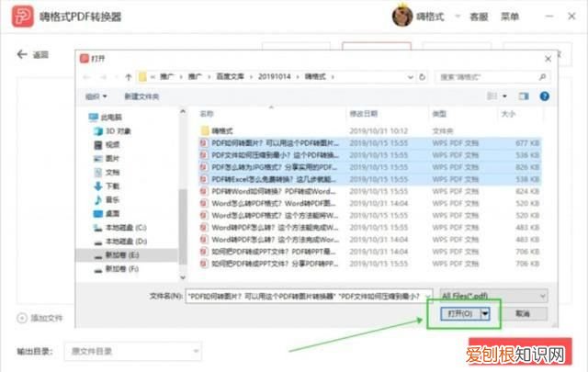Select 新加卷 (F:) drive
This screenshot has height=372, width=588.
point(117,269)
